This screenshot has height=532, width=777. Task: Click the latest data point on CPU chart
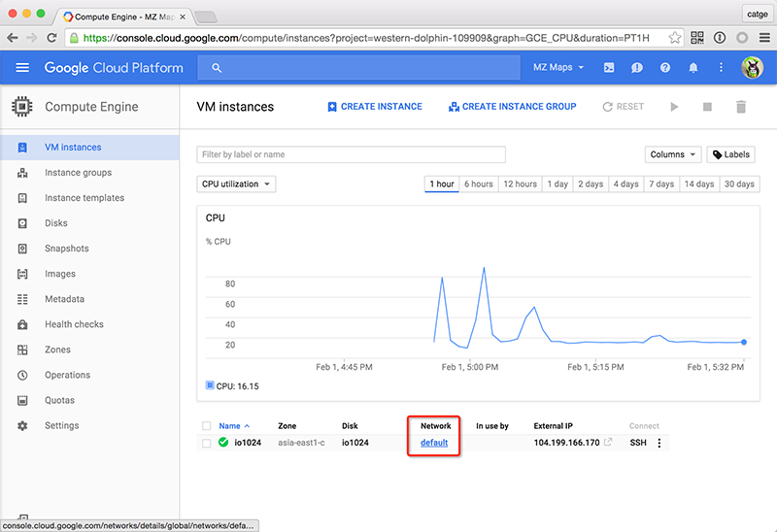(x=744, y=342)
